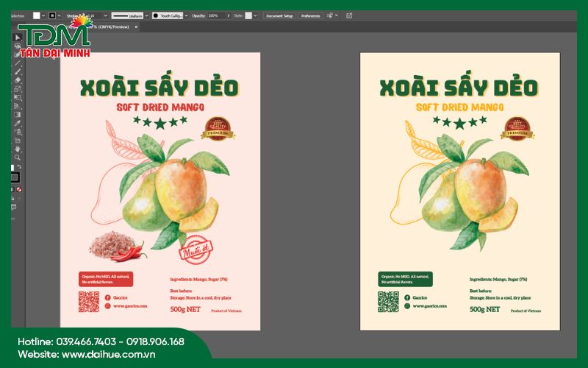Expand the Stroke color dropdown arrow

pyautogui.click(x=60, y=15)
